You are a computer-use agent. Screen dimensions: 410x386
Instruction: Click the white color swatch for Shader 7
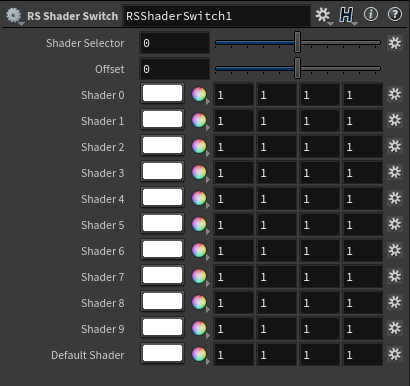[x=162, y=276]
